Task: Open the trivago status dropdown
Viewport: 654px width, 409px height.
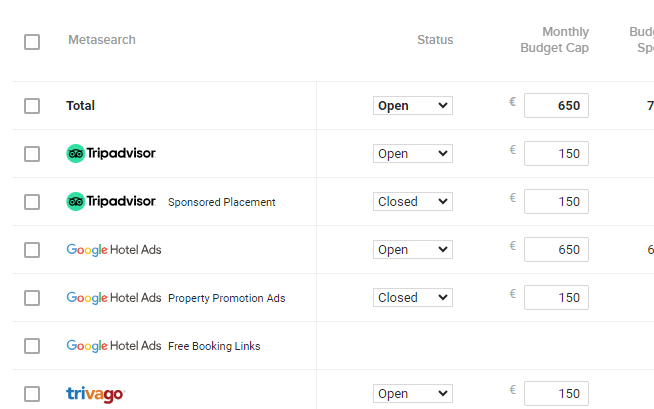Action: click(x=412, y=394)
